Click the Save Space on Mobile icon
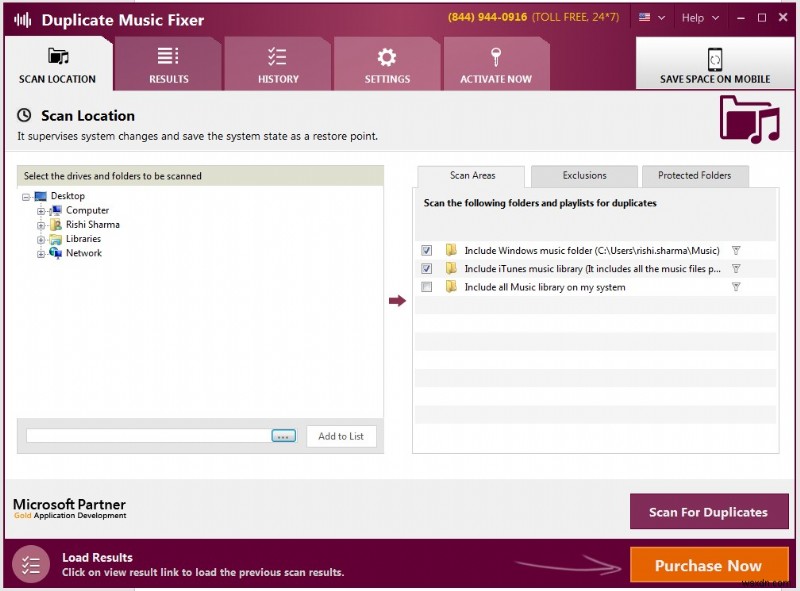 coord(715,59)
